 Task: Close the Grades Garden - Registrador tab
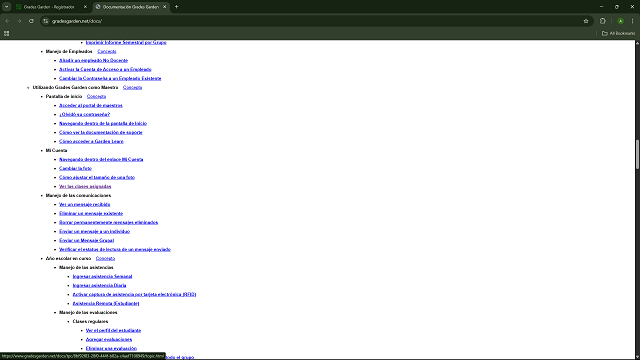click(x=85, y=7)
